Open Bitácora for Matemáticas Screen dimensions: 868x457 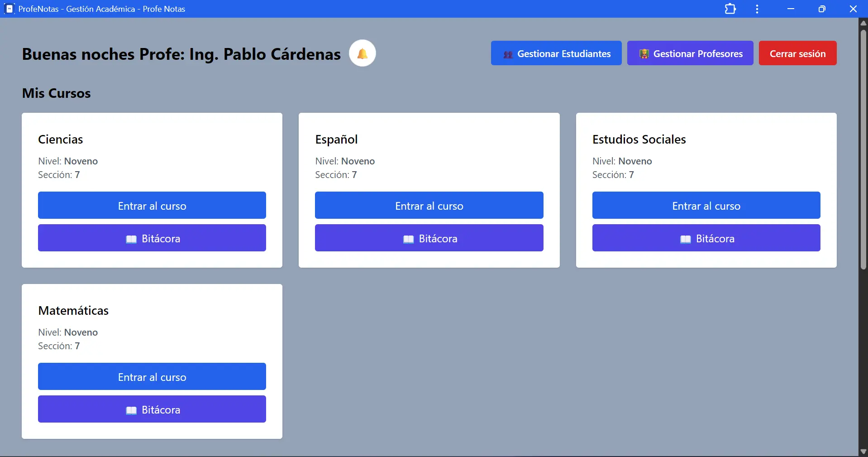coord(152,409)
